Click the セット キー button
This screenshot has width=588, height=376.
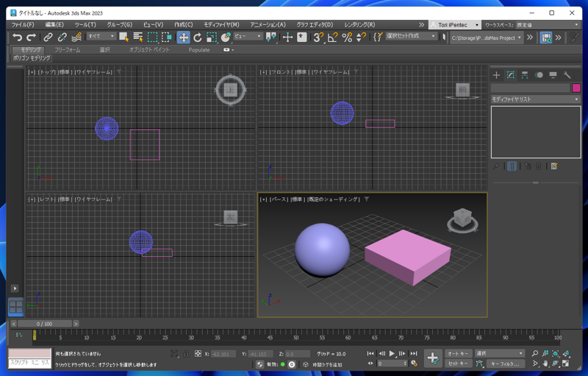458,363
